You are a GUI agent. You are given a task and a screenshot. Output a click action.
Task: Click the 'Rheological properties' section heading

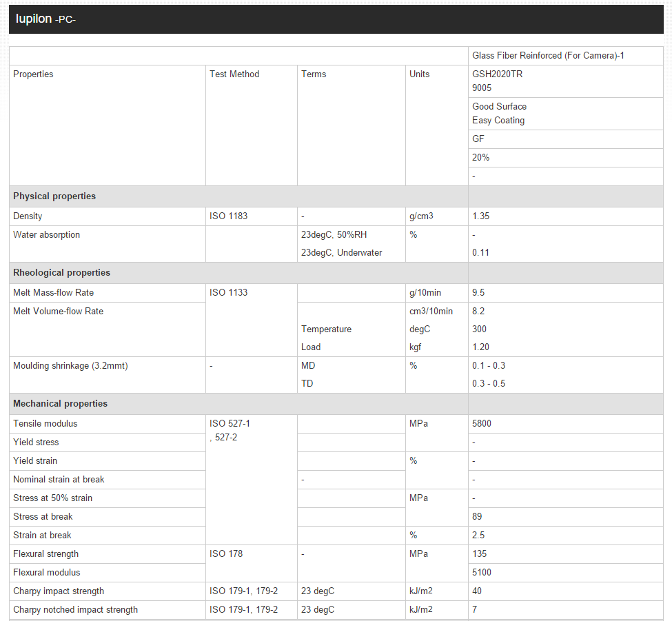point(61,272)
